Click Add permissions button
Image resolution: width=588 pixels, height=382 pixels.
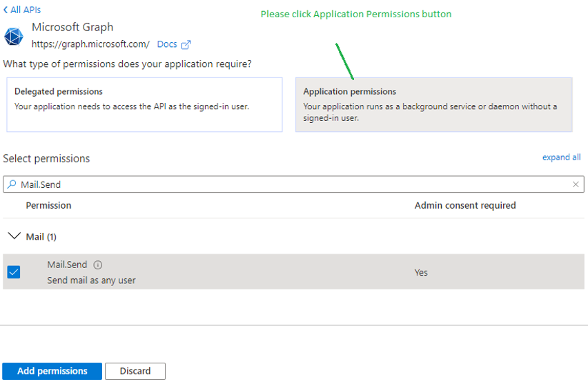coord(52,371)
